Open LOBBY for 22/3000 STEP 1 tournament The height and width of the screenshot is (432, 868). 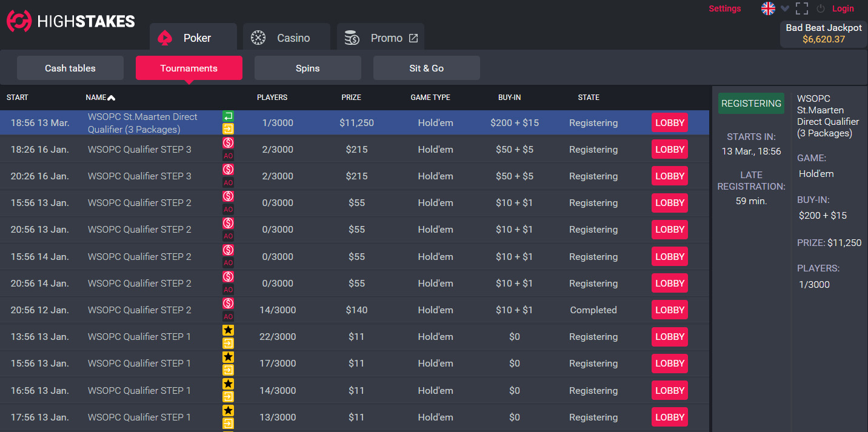[669, 337]
